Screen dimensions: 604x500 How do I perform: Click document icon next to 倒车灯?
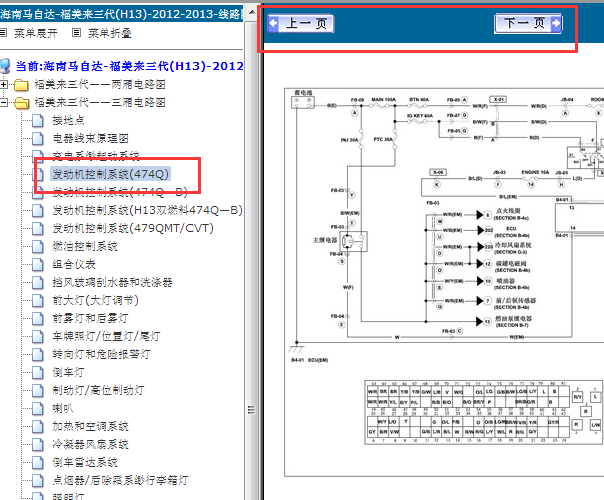(38, 372)
